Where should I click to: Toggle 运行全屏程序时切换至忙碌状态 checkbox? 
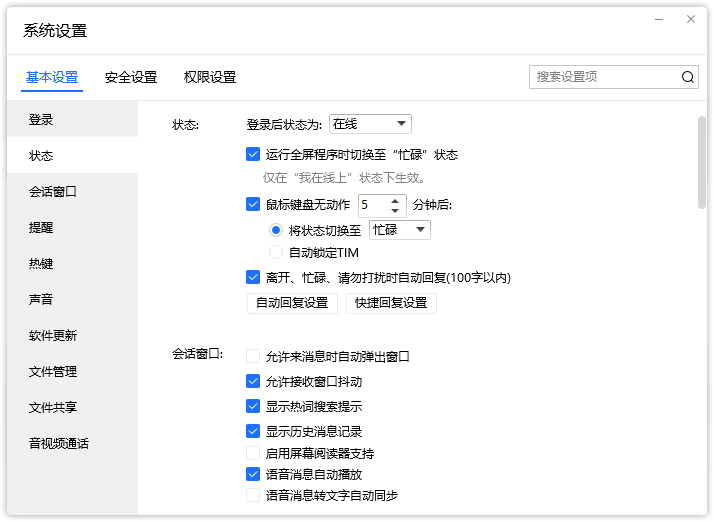[x=253, y=155]
